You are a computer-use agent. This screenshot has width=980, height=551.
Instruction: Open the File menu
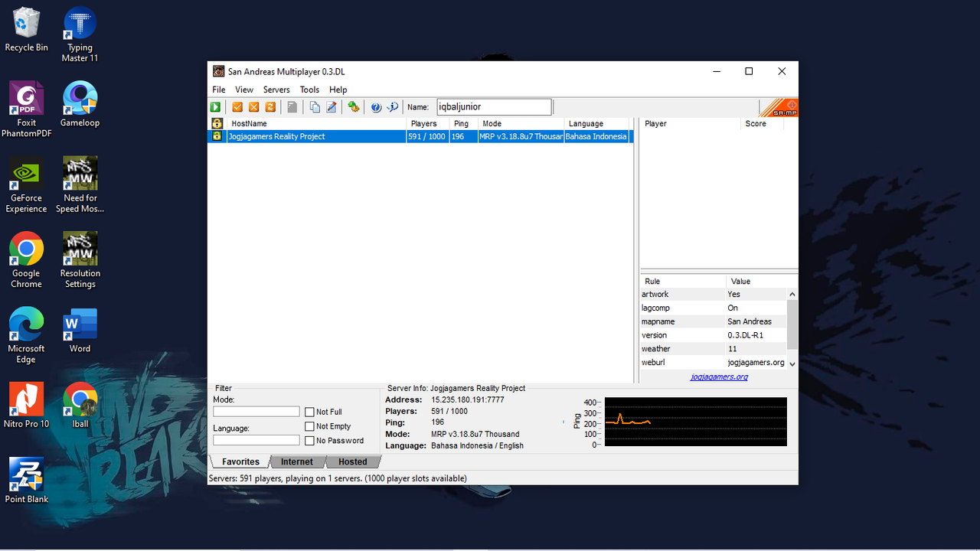point(219,90)
